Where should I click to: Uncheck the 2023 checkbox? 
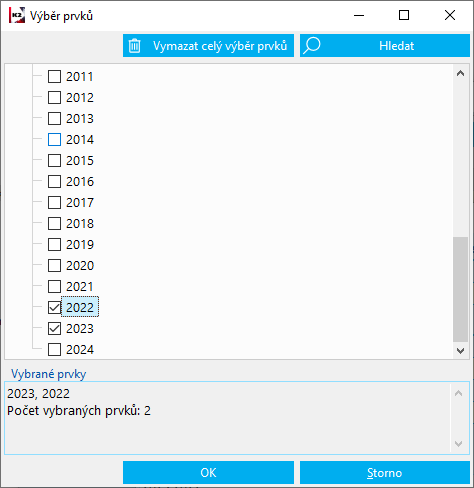[x=54, y=328]
